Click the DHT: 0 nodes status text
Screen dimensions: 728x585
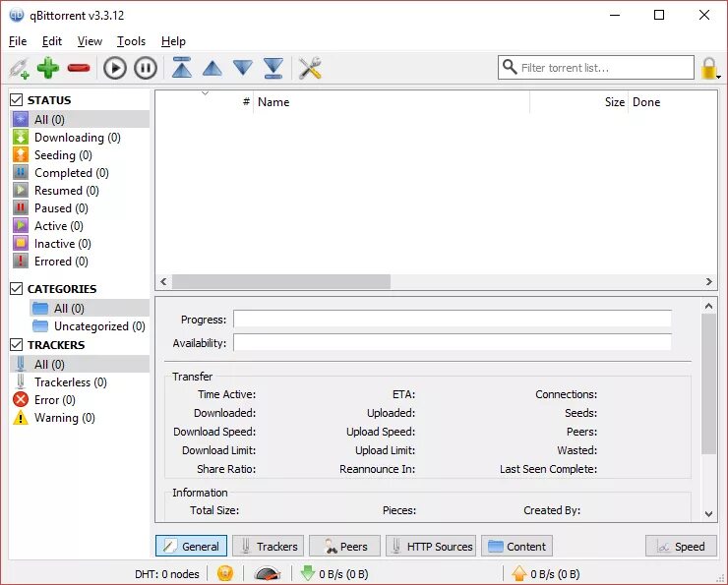(x=167, y=574)
